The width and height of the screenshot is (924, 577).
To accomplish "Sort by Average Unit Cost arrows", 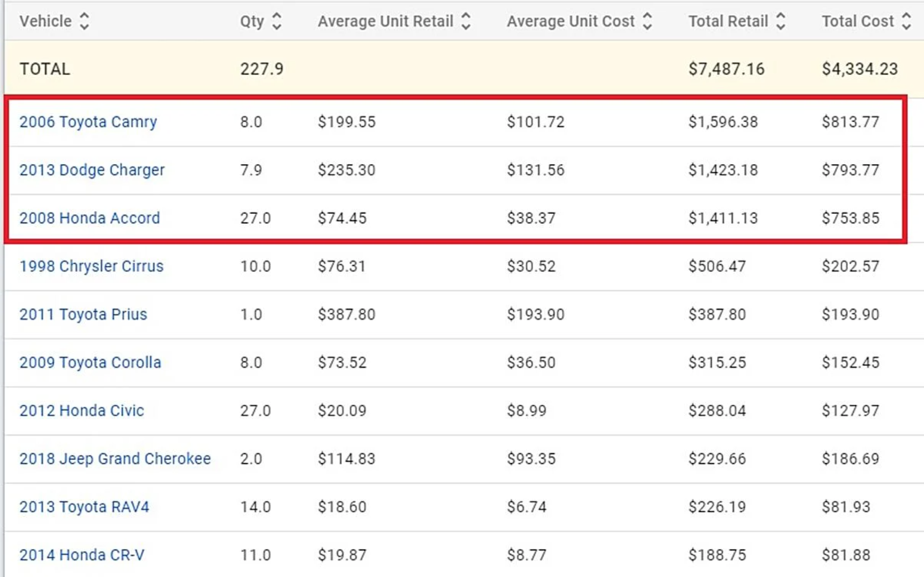I will (647, 21).
